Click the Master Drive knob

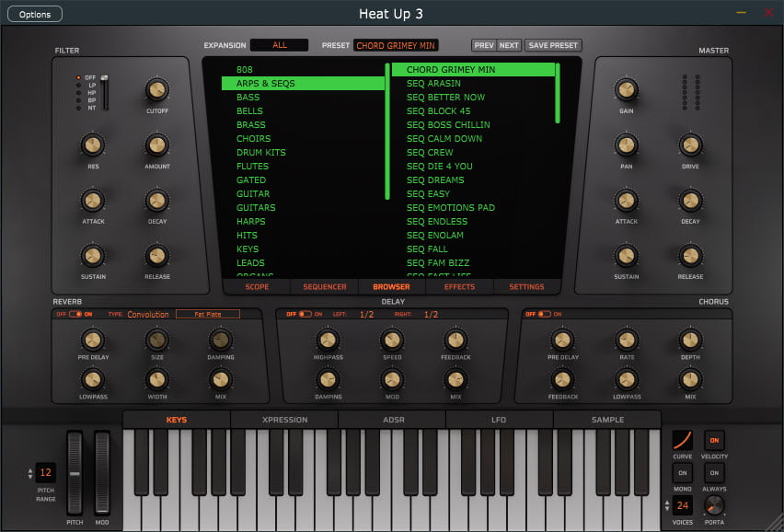tap(690, 145)
